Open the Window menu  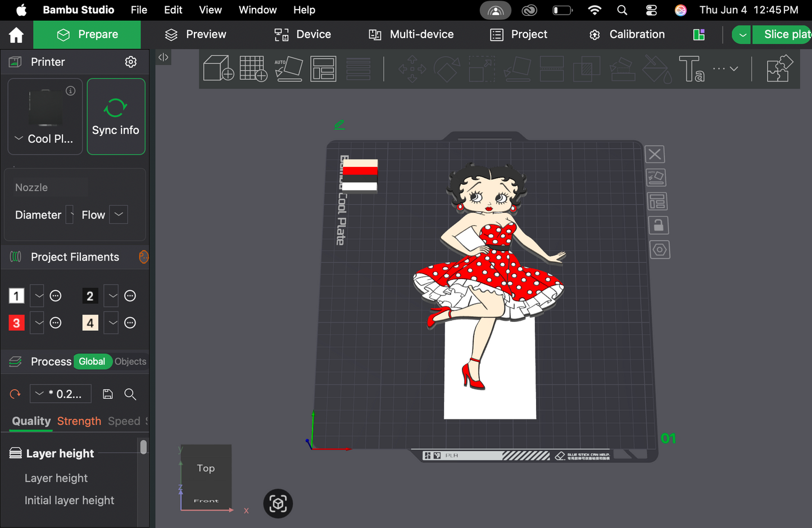pos(258,10)
